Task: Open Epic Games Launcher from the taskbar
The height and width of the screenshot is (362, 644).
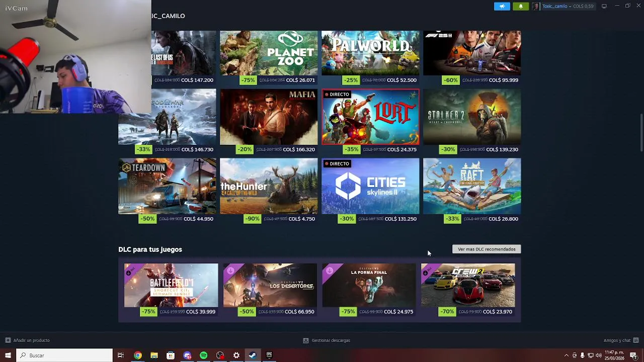Action: 269,355
